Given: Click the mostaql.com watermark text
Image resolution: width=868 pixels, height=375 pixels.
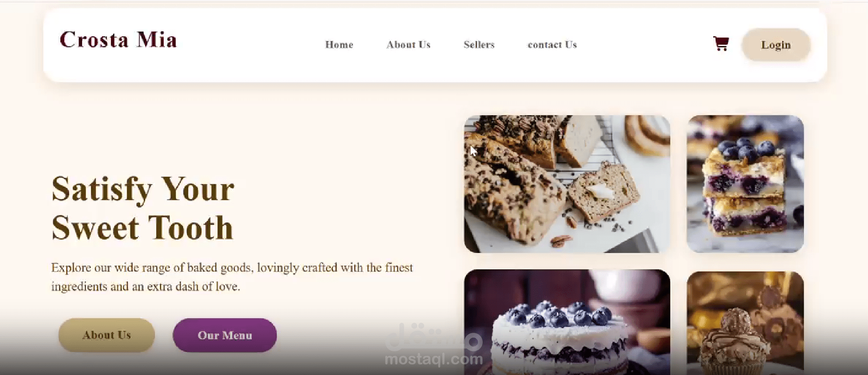Looking at the screenshot, I should [434, 359].
